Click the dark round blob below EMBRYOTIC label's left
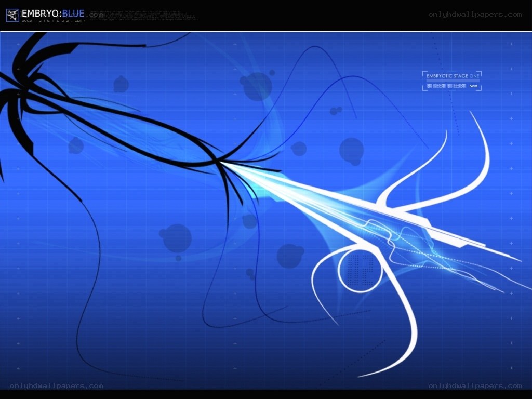Screen dimensions: 532x399 click(352, 151)
